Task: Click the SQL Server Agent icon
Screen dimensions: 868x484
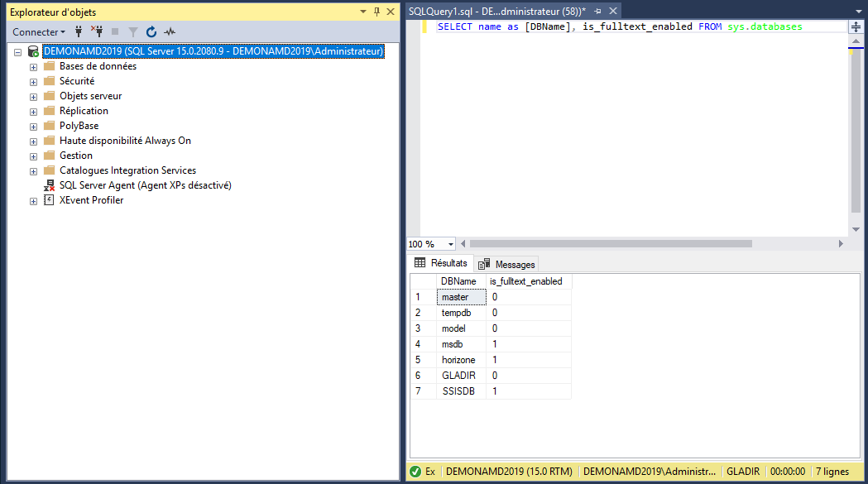Action: 49,185
